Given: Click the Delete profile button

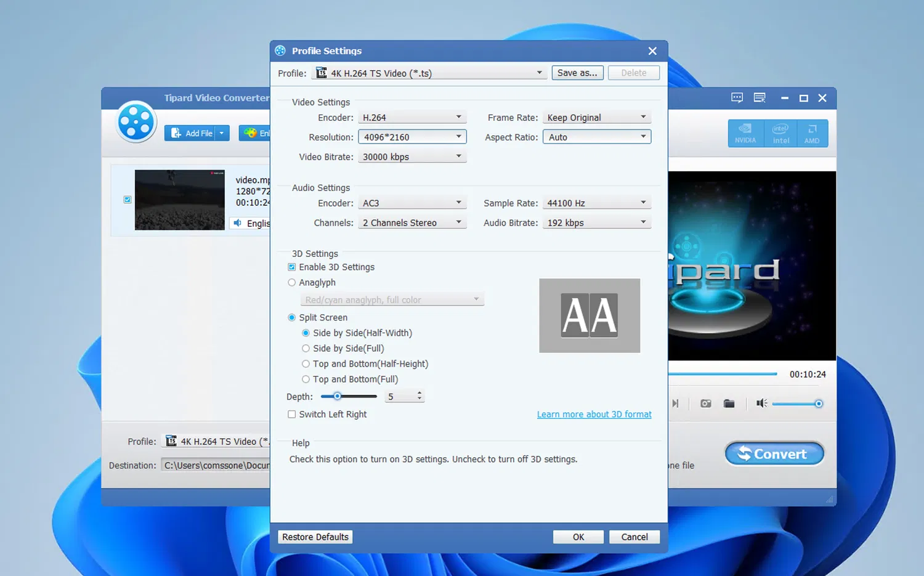Looking at the screenshot, I should (x=634, y=73).
